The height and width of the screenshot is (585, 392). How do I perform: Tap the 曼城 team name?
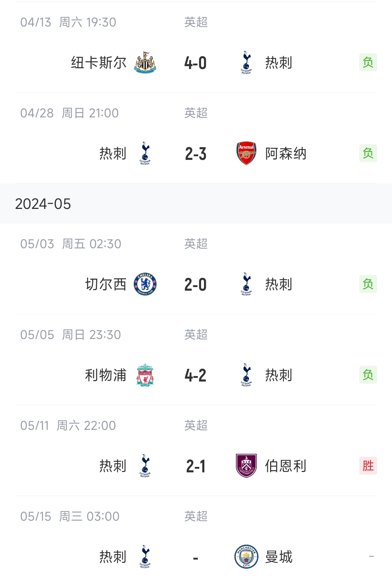[279, 557]
